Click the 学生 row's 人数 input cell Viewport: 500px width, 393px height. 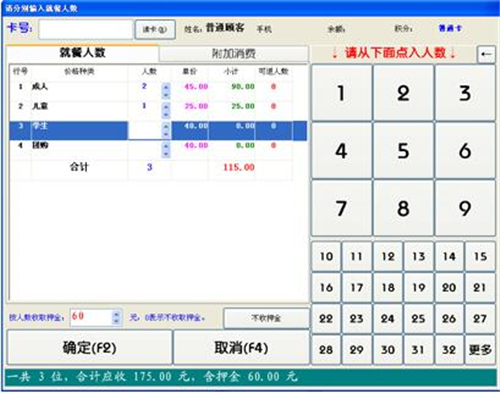point(145,130)
